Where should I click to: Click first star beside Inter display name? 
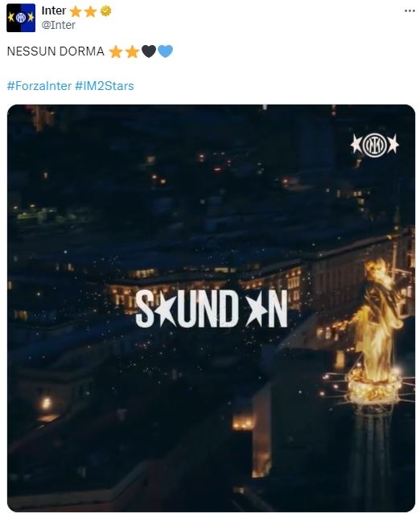[76, 11]
